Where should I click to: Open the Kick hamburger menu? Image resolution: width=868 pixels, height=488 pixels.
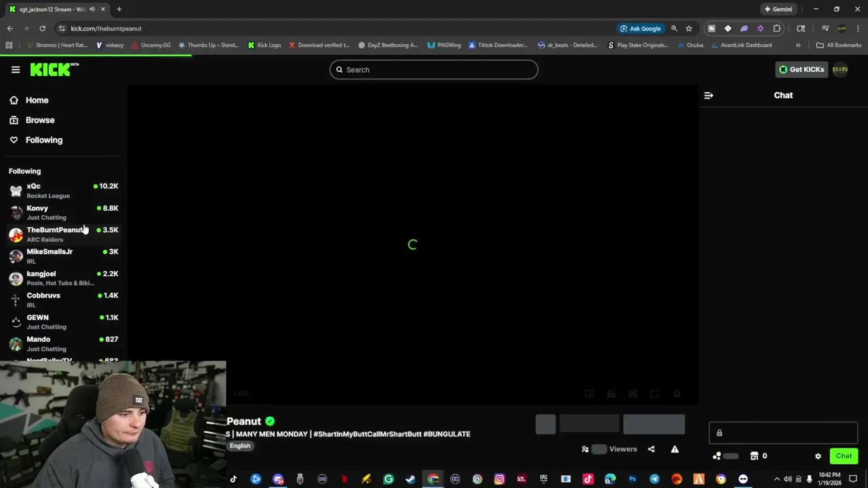click(16, 70)
